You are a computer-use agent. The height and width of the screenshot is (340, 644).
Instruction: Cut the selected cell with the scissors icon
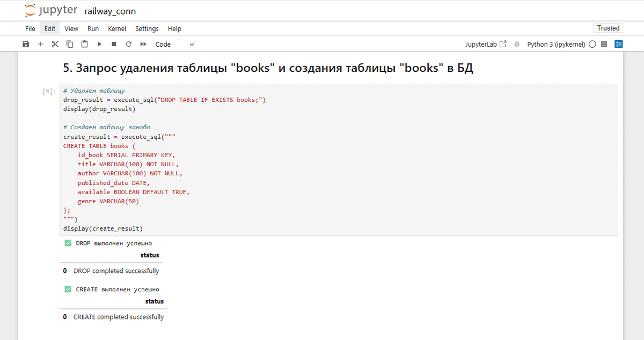[55, 44]
